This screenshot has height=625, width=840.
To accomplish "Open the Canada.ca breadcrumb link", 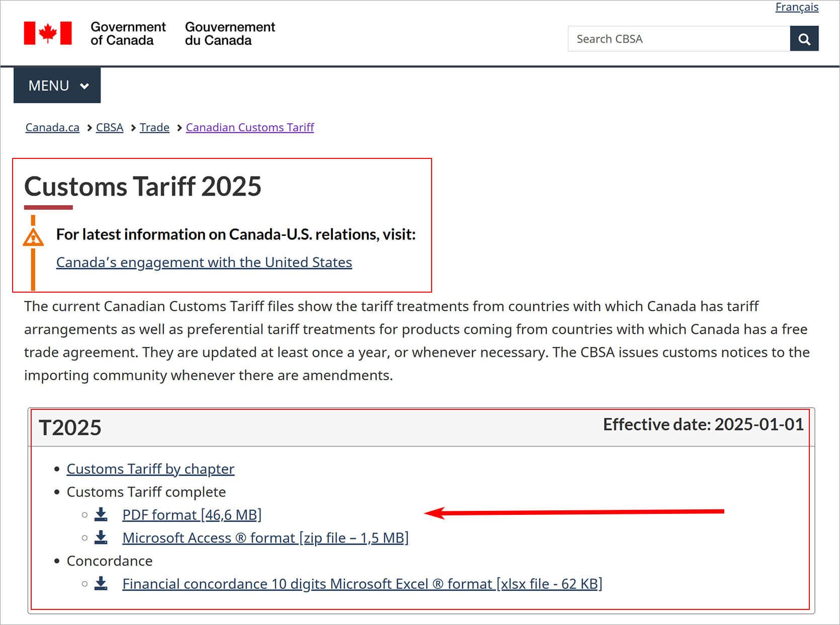I will 52,127.
